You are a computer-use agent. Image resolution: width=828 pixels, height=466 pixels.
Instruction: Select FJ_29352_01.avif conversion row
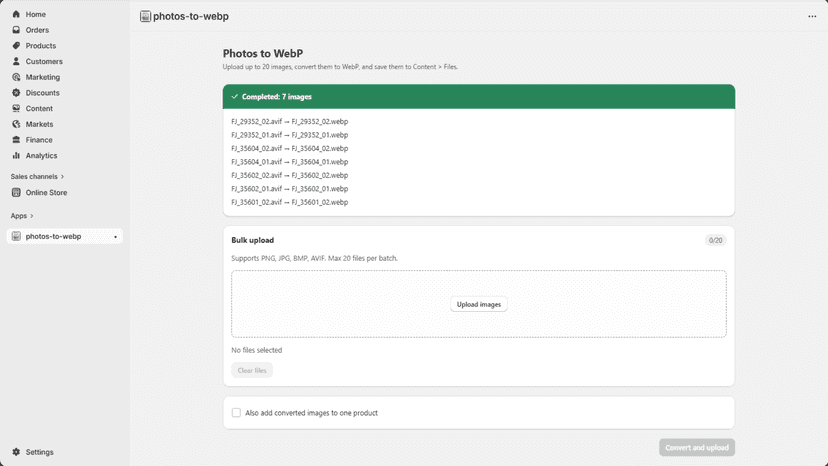tap(289, 135)
